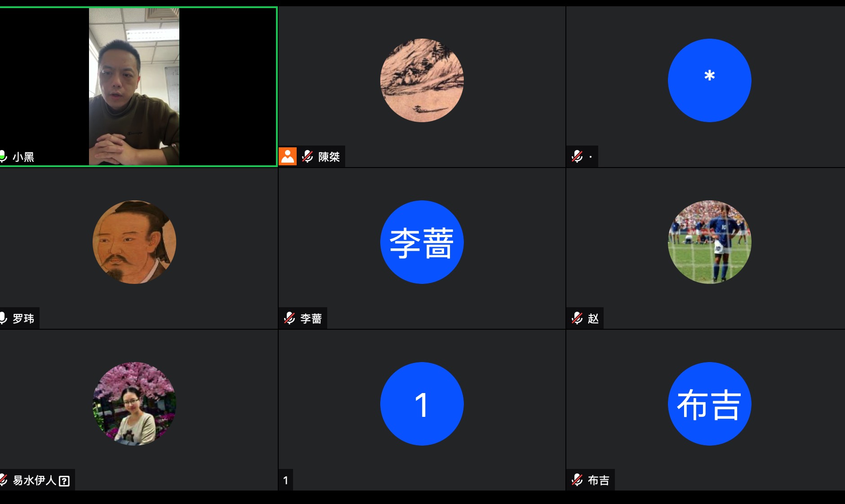Select the ancient portrait avatar of 罗玮
Screen dimensions: 845x504
pyautogui.click(x=134, y=242)
